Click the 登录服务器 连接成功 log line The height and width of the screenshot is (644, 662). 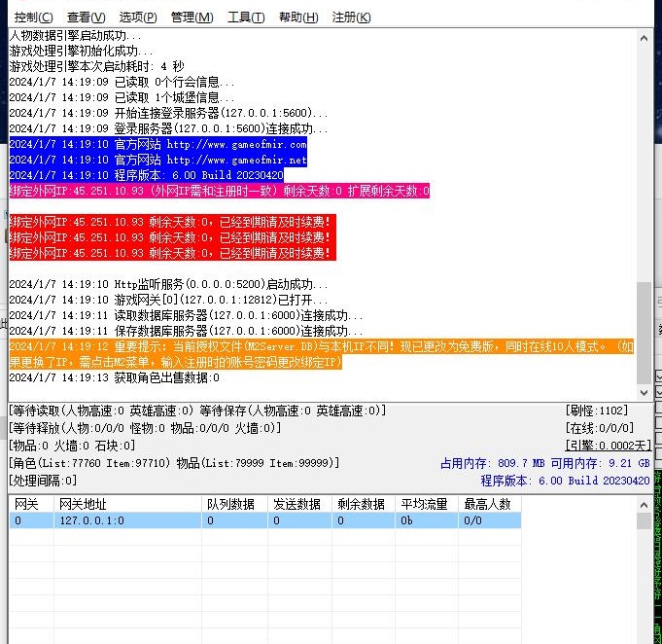click(168, 128)
